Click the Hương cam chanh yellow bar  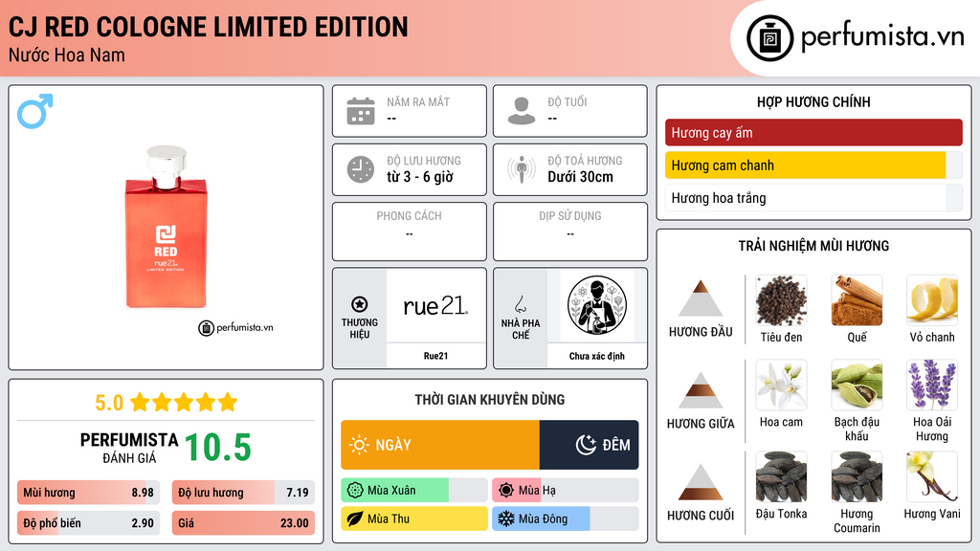click(x=813, y=165)
